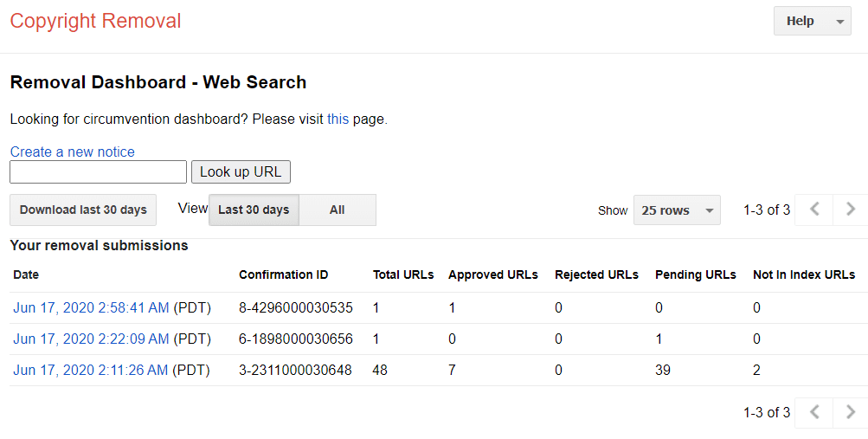This screenshot has width=868, height=439.
Task: Click top next page arrow
Action: coord(850,210)
